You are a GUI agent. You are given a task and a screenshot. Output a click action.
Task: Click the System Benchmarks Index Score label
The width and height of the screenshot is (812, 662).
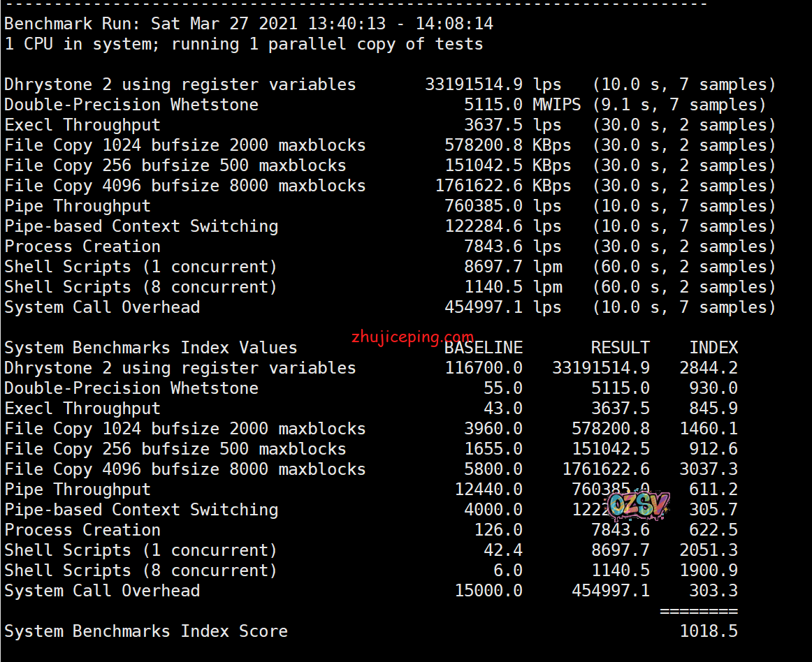145,631
